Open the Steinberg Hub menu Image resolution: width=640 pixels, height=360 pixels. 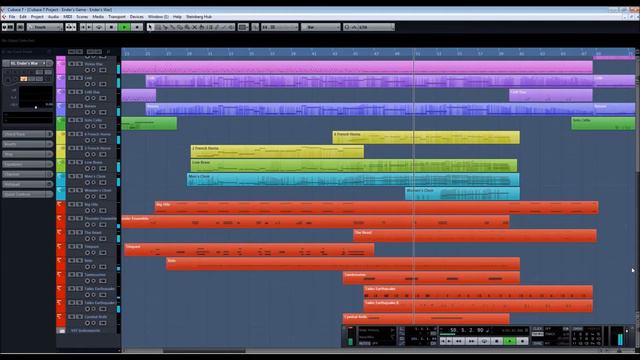coord(199,17)
